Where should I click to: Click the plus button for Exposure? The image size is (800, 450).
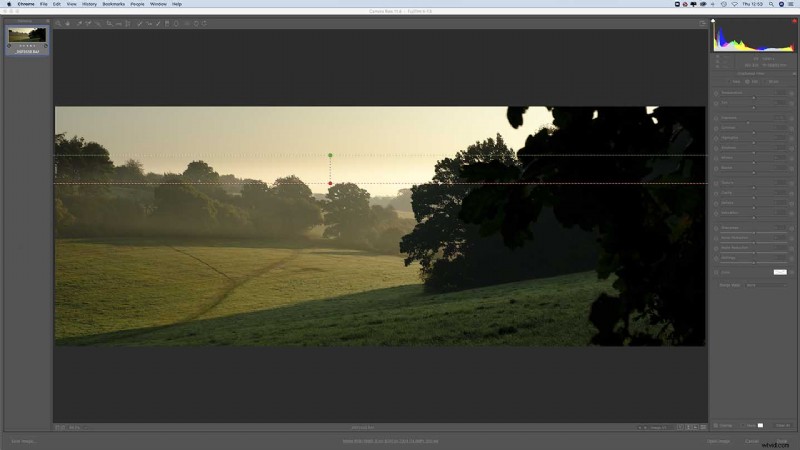(792, 118)
